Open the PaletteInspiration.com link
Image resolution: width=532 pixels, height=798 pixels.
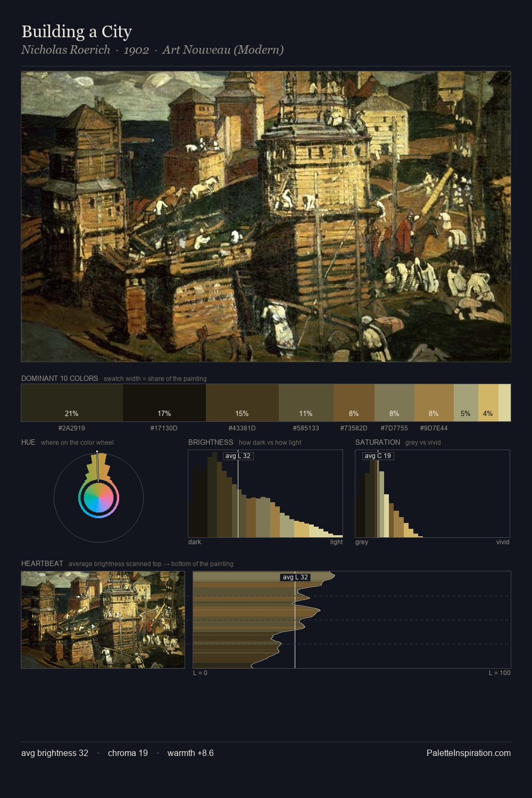pyautogui.click(x=469, y=753)
